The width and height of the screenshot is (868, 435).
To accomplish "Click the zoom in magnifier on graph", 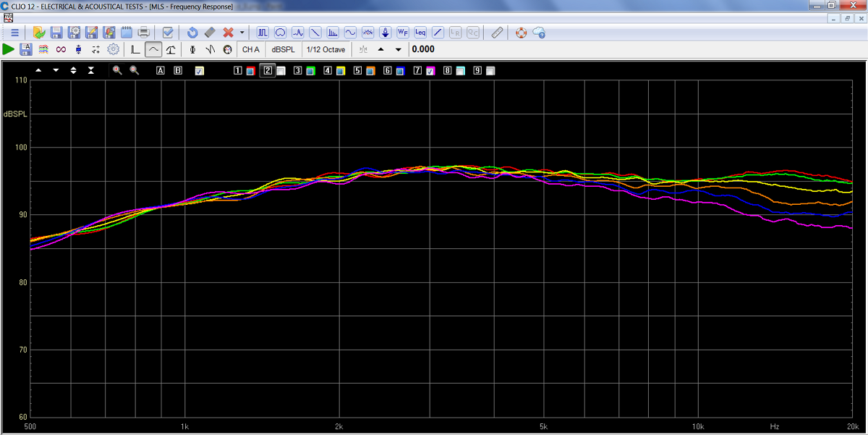I will [x=117, y=70].
